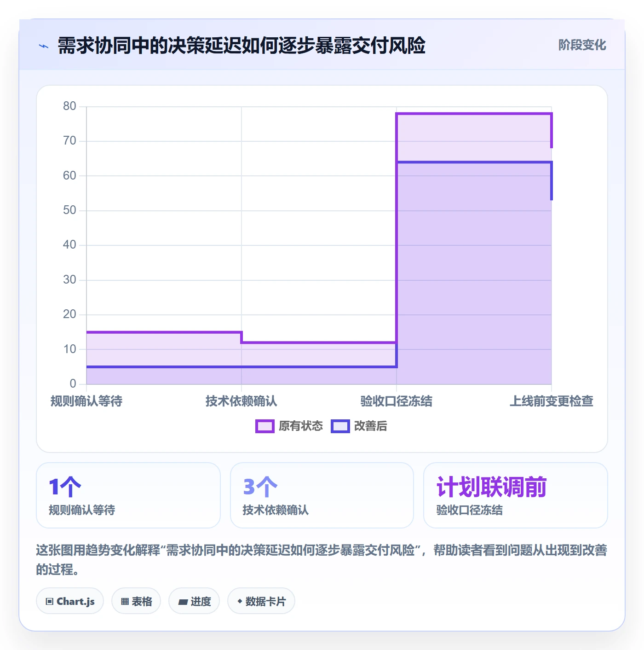Click the 技术依赖确认 x-axis label
Image resolution: width=644 pixels, height=650 pixels.
241,401
